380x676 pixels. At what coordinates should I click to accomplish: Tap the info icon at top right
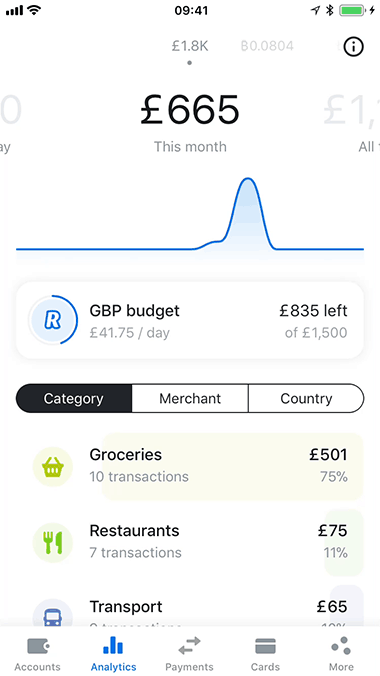pyautogui.click(x=353, y=46)
